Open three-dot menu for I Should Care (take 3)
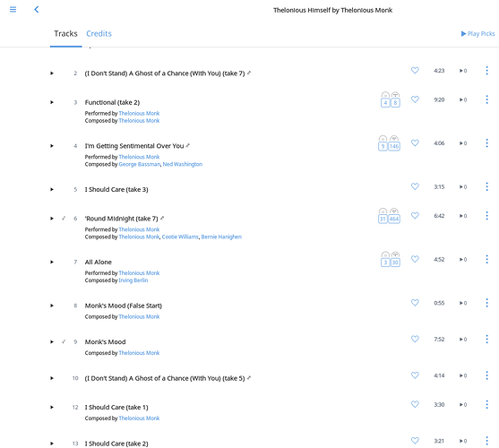The height and width of the screenshot is (448, 499). pos(486,186)
